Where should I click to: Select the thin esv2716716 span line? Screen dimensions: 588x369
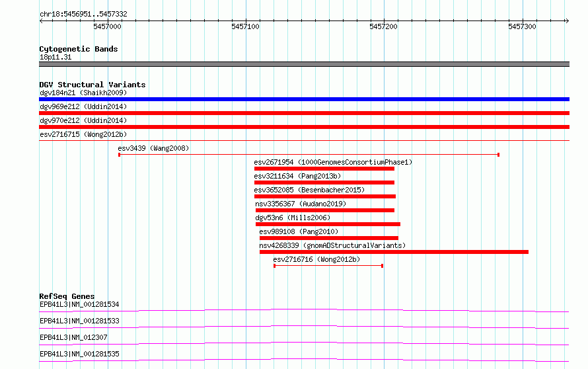pyautogui.click(x=328, y=266)
